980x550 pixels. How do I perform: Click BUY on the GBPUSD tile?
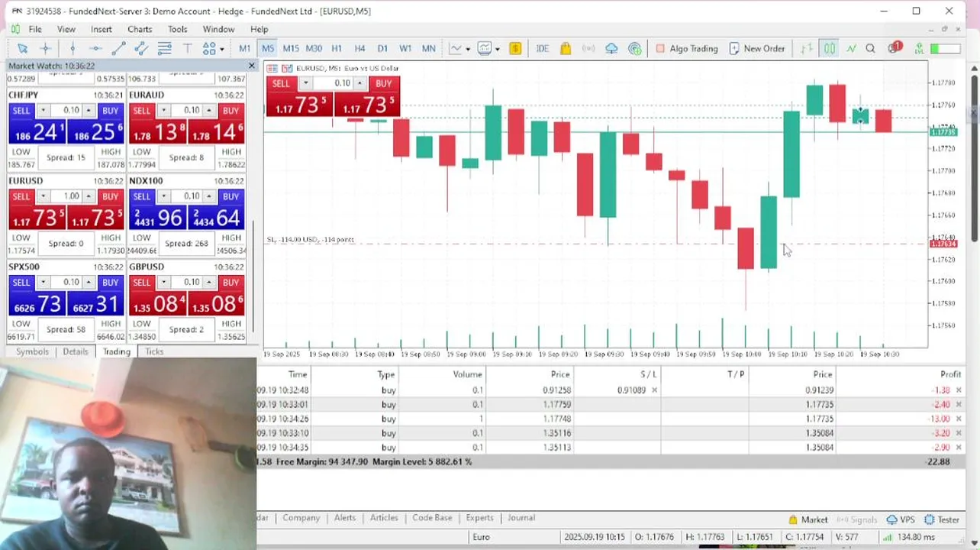(x=230, y=282)
